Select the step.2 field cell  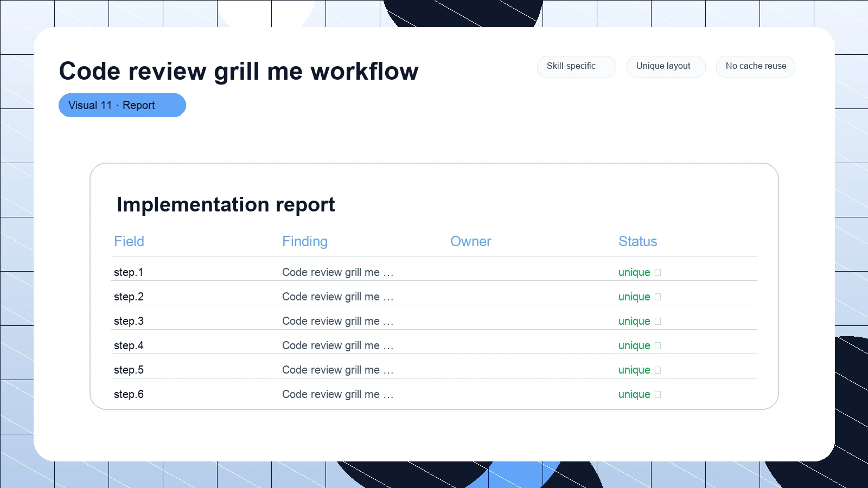(x=129, y=297)
